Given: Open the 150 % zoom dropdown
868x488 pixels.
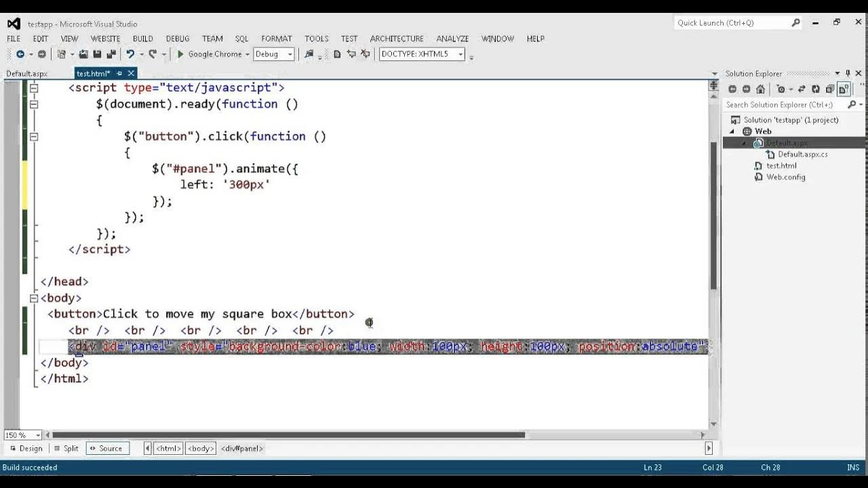Looking at the screenshot, I should (x=38, y=435).
